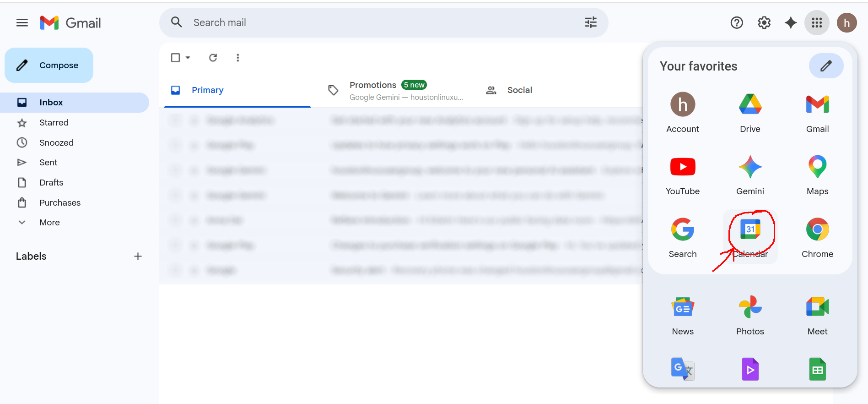The width and height of the screenshot is (868, 404).
Task: Switch to the Social tab
Action: pyautogui.click(x=519, y=90)
